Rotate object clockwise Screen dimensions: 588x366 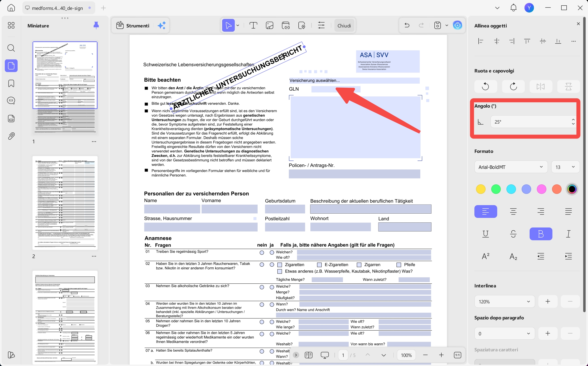513,87
